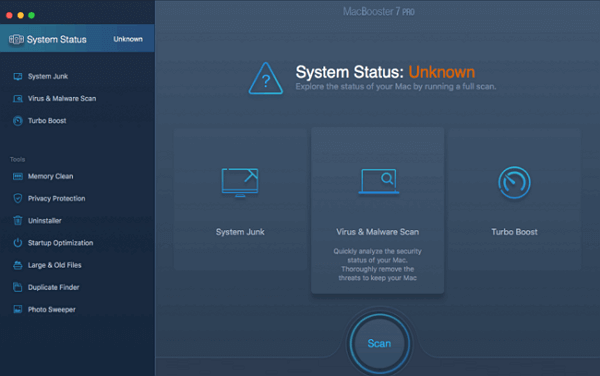Open Uninstaller via the trash icon

[18, 221]
